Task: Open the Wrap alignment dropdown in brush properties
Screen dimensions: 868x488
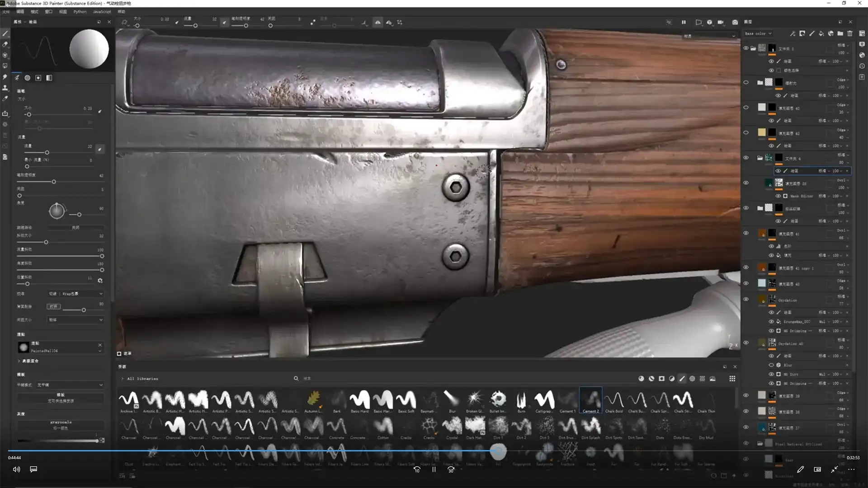Action: click(75, 294)
